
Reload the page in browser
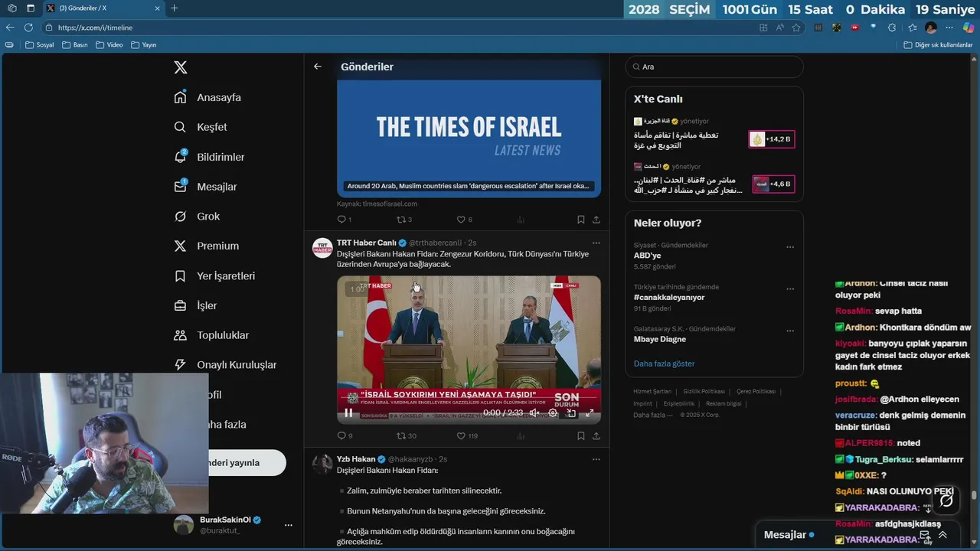coord(28,28)
